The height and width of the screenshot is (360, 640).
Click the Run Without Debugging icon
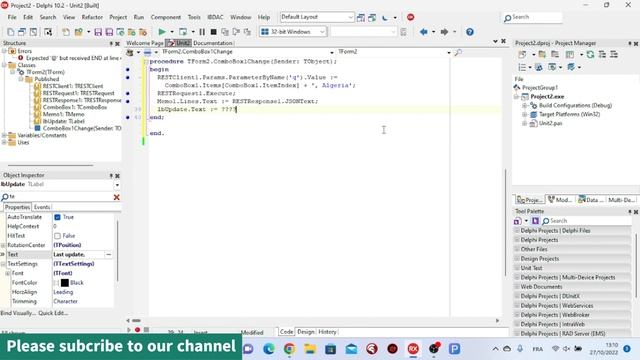(x=183, y=32)
